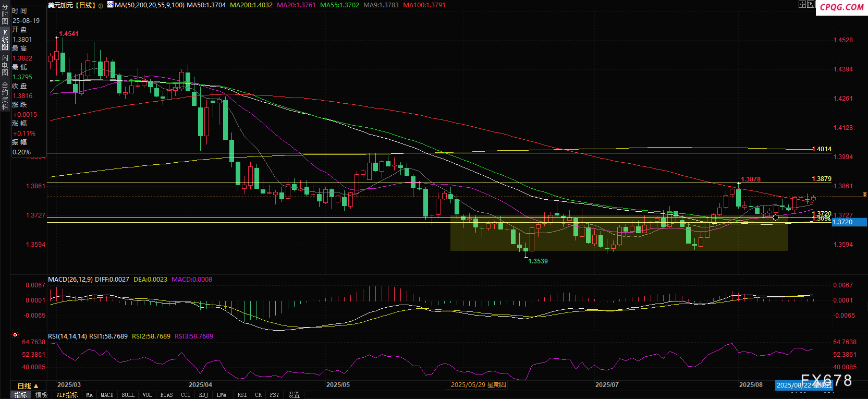Click the blue 2025/08/22 date marker
868x399 pixels.
tap(803, 385)
